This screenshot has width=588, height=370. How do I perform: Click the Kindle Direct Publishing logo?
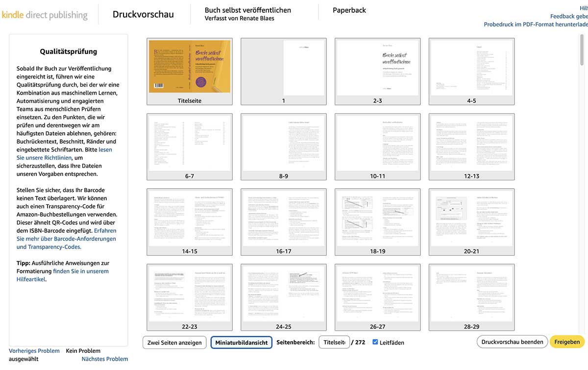pos(45,15)
